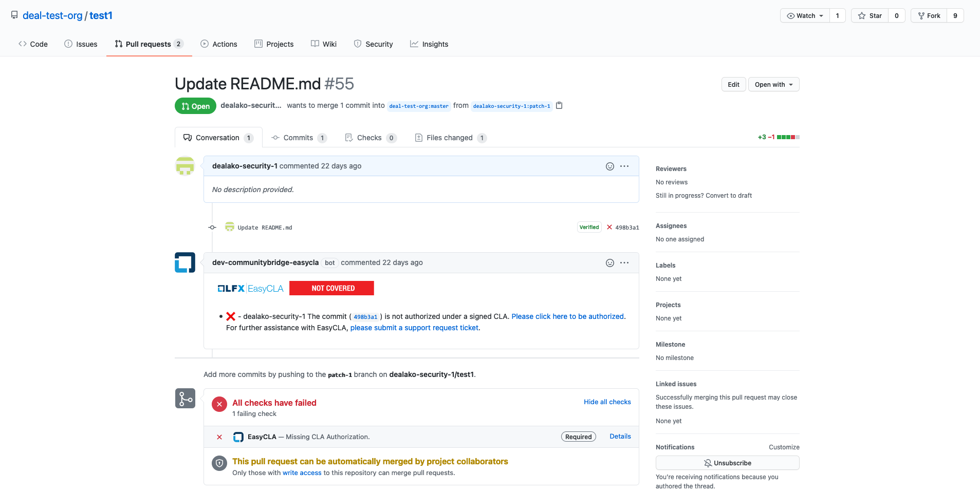Customize notification settings

[784, 447]
